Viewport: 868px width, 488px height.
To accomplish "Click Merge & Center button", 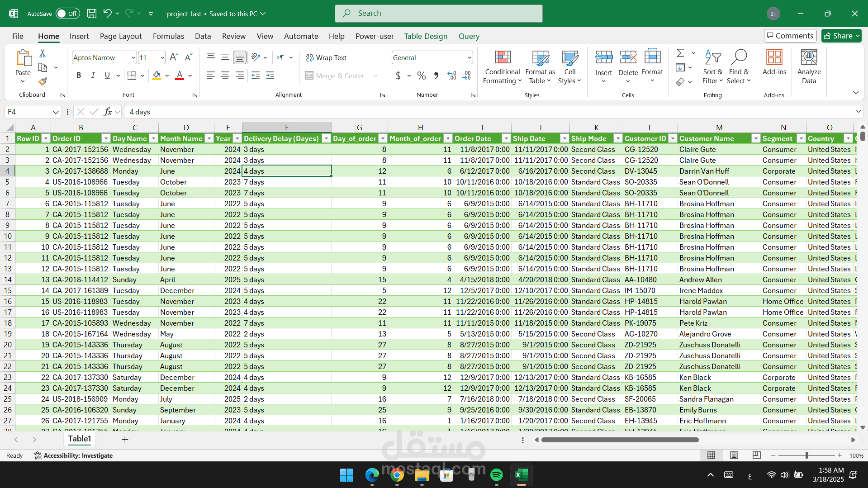I will point(335,76).
